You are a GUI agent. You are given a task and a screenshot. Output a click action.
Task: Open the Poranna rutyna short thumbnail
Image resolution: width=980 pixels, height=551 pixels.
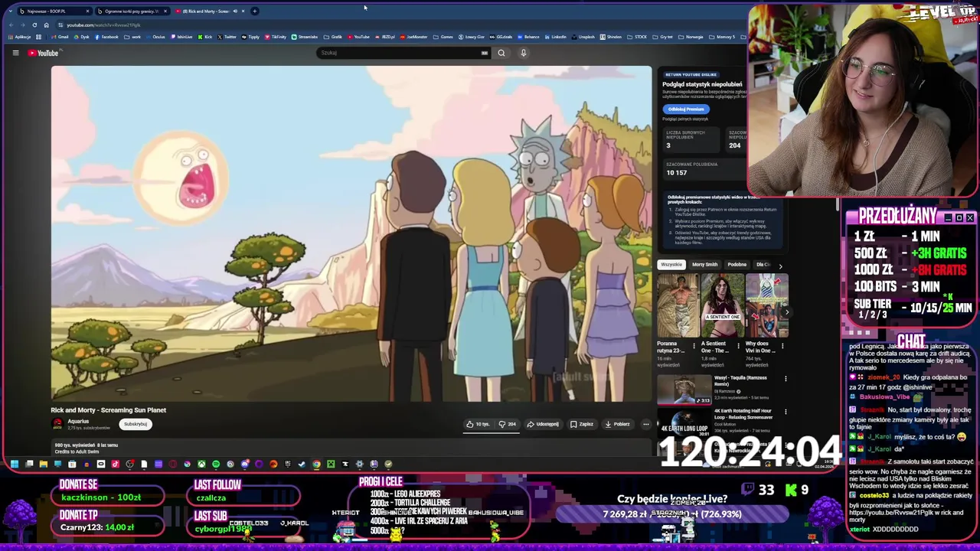click(x=678, y=306)
